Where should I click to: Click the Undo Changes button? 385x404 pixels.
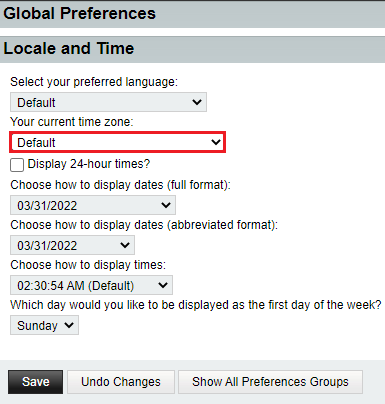click(121, 382)
